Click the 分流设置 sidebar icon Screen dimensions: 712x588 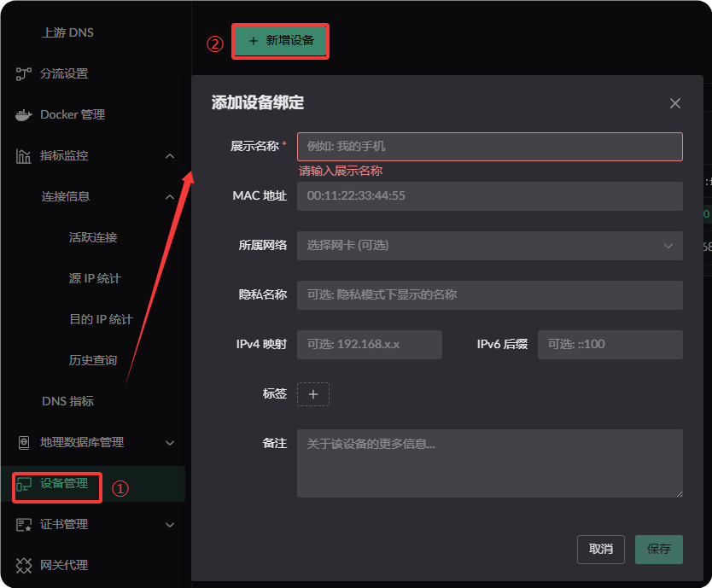(x=24, y=74)
